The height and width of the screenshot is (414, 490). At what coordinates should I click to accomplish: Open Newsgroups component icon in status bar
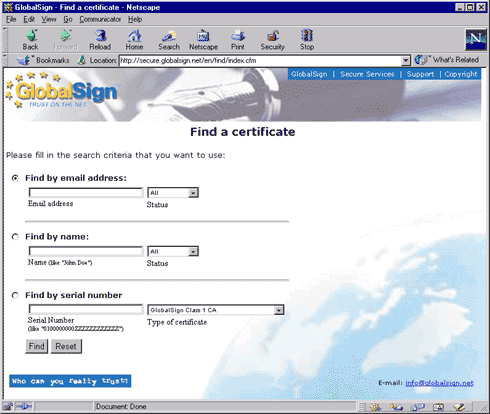click(x=417, y=407)
